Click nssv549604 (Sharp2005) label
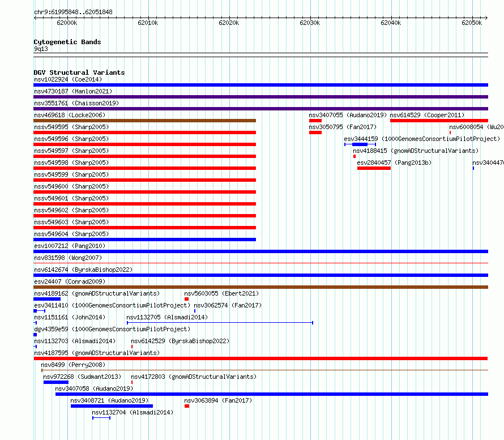This screenshot has height=440, width=504. point(71,234)
